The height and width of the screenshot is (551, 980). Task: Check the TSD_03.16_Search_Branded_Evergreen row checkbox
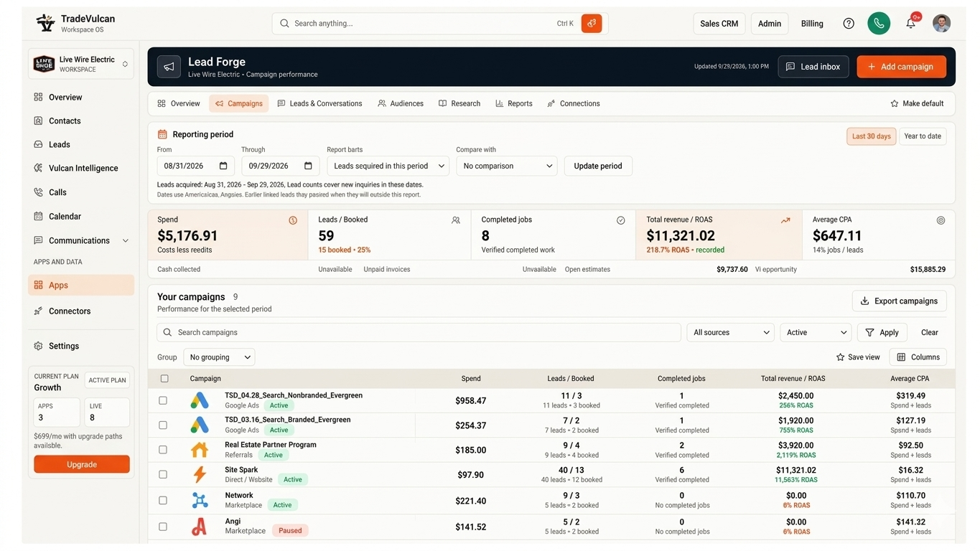click(163, 425)
